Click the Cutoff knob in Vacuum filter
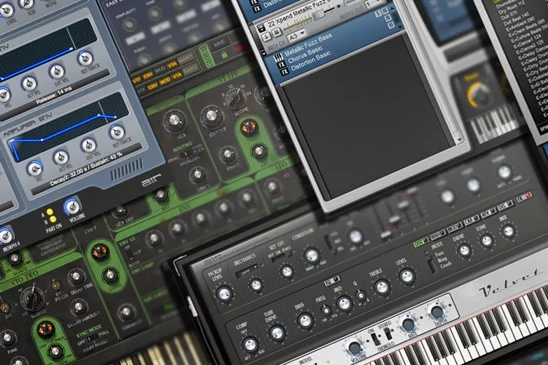Image resolution: width=548 pixels, height=365 pixels. click(211, 116)
